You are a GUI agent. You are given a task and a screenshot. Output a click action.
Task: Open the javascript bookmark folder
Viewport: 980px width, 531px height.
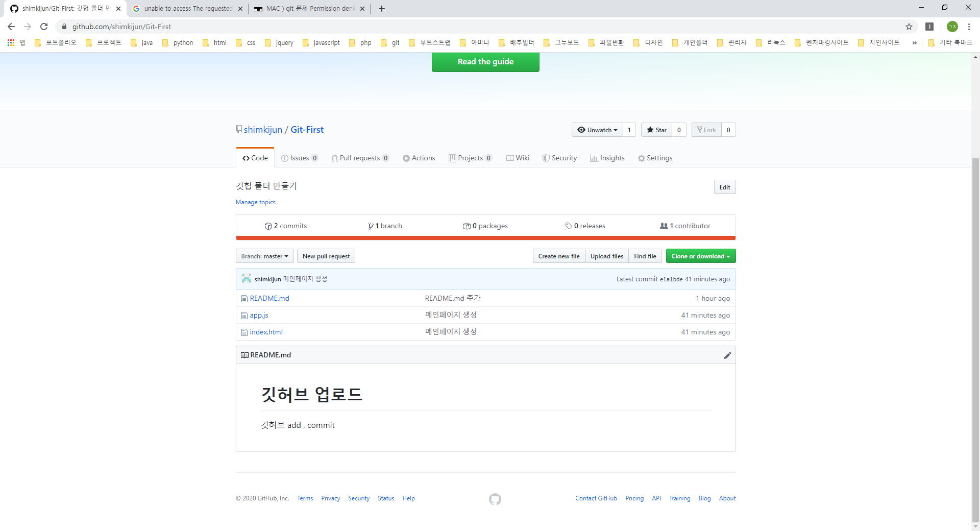[x=321, y=42]
